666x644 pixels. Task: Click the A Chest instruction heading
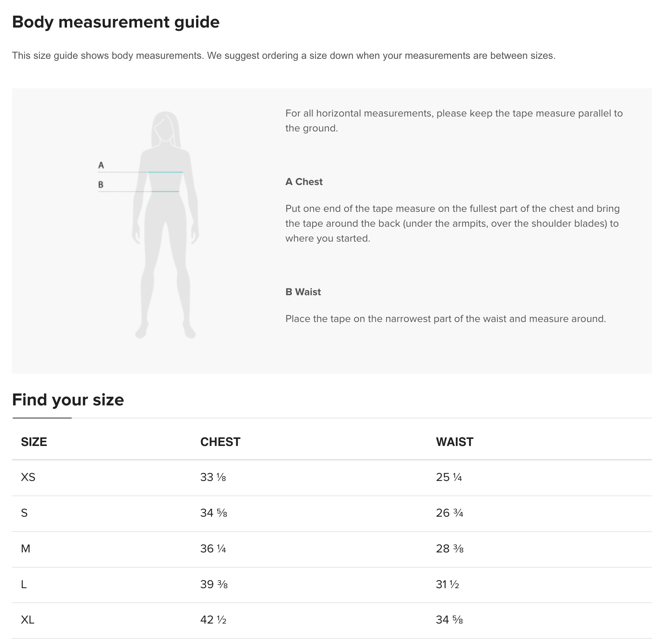pos(304,182)
